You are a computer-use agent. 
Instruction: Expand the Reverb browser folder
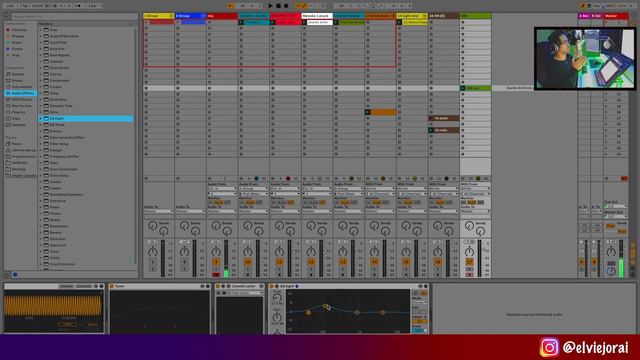[41, 232]
